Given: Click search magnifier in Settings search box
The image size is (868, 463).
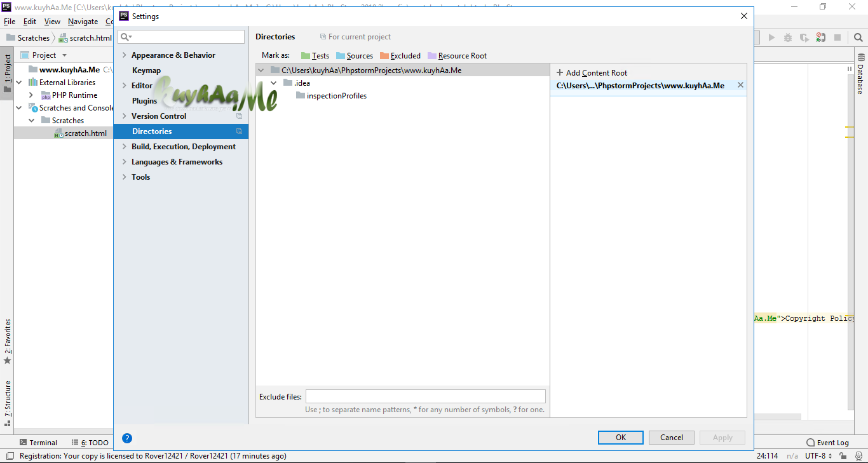Looking at the screenshot, I should 126,37.
